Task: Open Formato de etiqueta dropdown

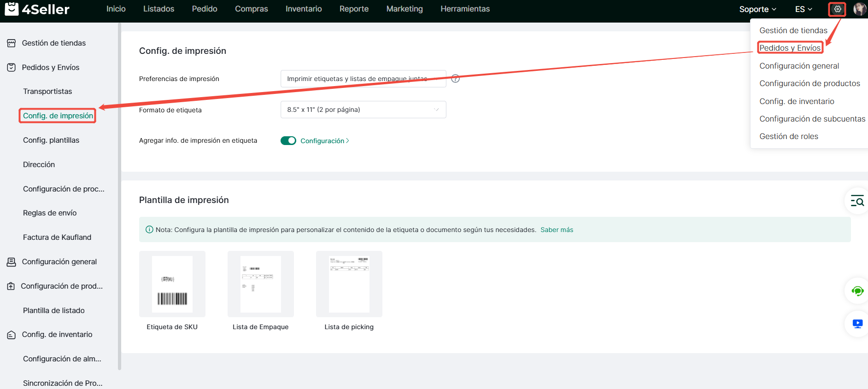Action: tap(363, 110)
